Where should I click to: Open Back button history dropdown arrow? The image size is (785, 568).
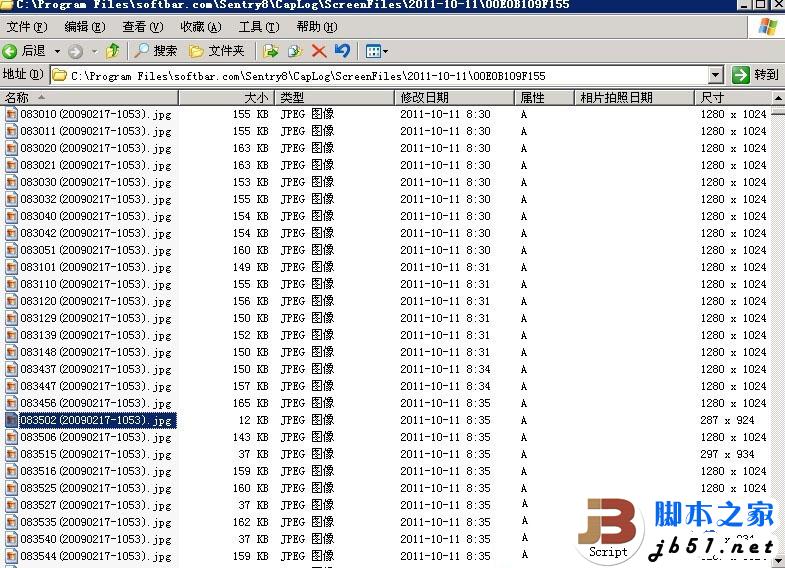coord(57,51)
